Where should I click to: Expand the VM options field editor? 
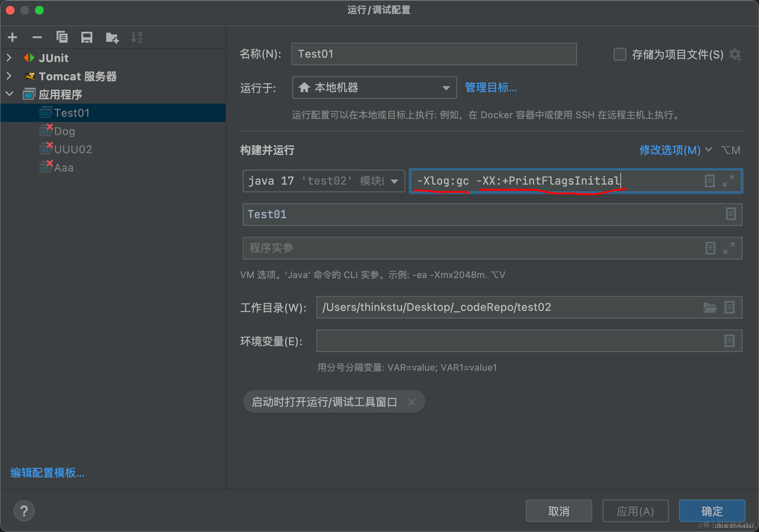(728, 181)
